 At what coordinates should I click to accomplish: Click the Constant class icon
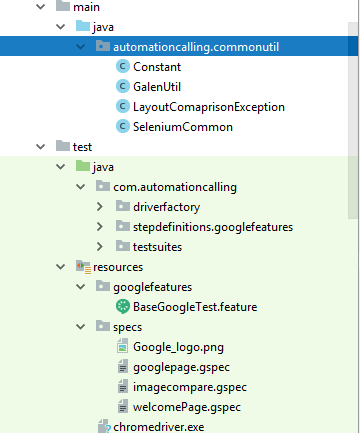coord(123,66)
